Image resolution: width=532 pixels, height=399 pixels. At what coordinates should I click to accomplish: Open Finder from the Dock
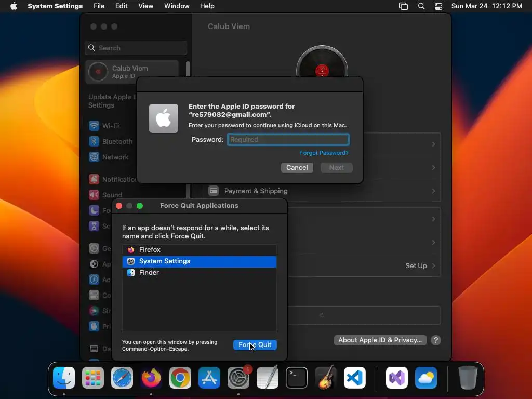tap(64, 378)
